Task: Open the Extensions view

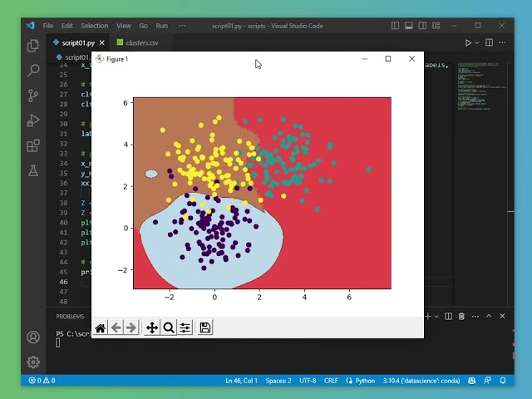Action: (33, 146)
